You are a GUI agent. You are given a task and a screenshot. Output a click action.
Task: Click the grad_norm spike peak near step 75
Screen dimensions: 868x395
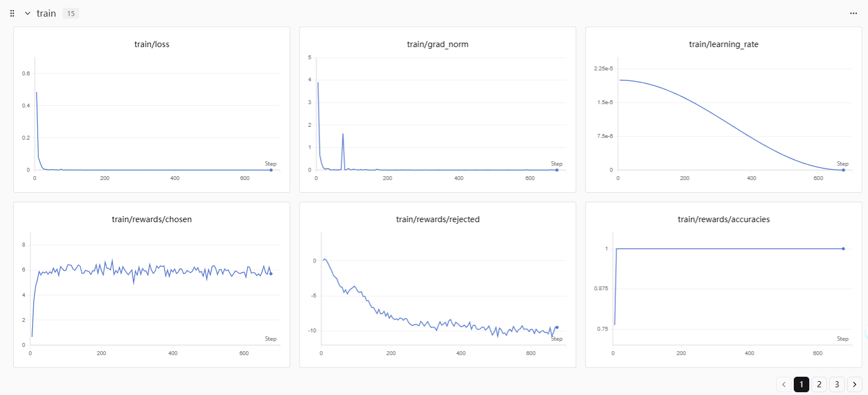click(x=343, y=134)
